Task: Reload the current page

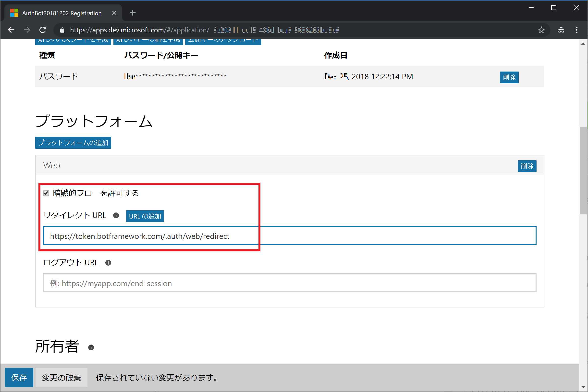Action: (x=43, y=30)
